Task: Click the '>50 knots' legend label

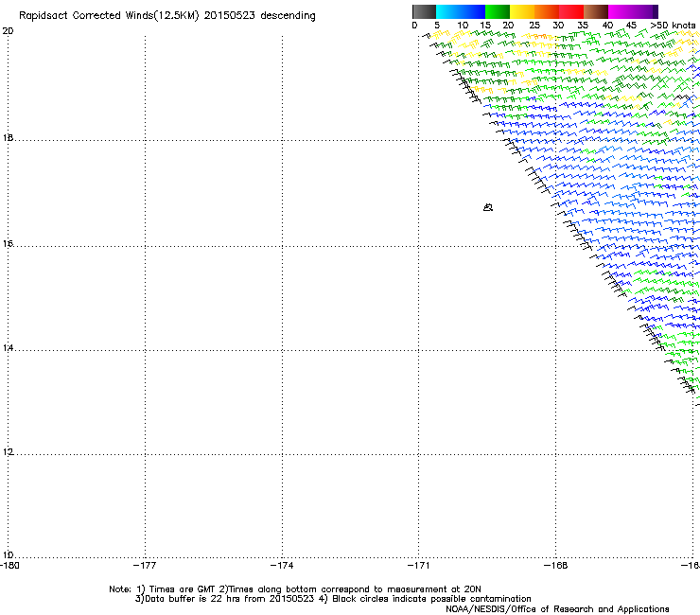Action: tap(673, 26)
